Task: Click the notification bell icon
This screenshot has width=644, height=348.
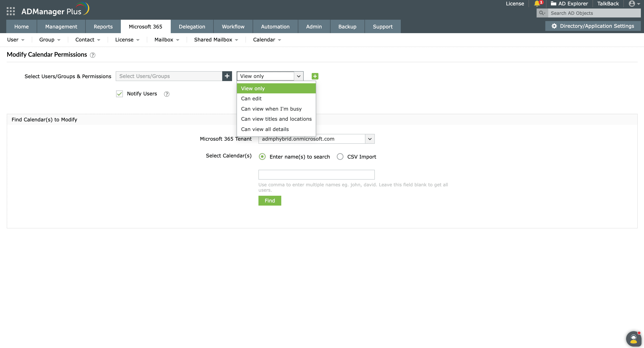Action: click(x=537, y=4)
